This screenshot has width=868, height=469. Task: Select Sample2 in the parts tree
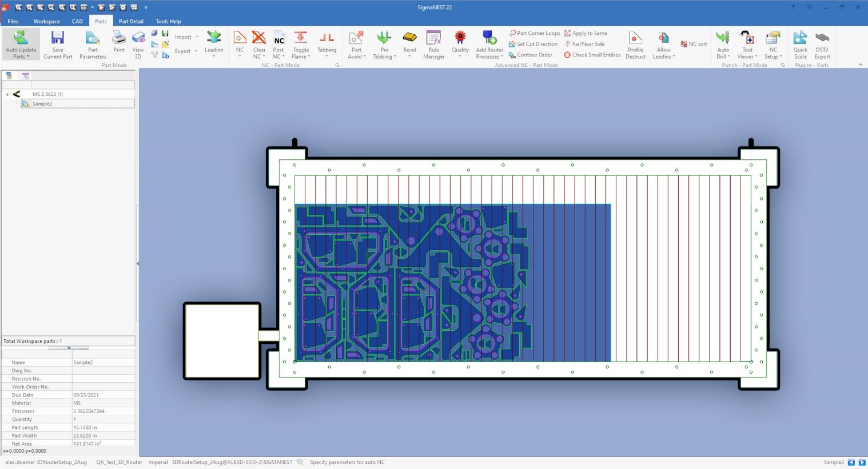click(x=42, y=103)
